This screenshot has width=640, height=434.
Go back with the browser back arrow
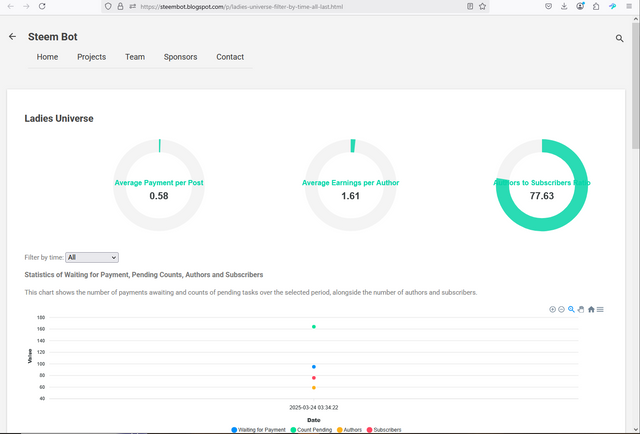click(11, 7)
